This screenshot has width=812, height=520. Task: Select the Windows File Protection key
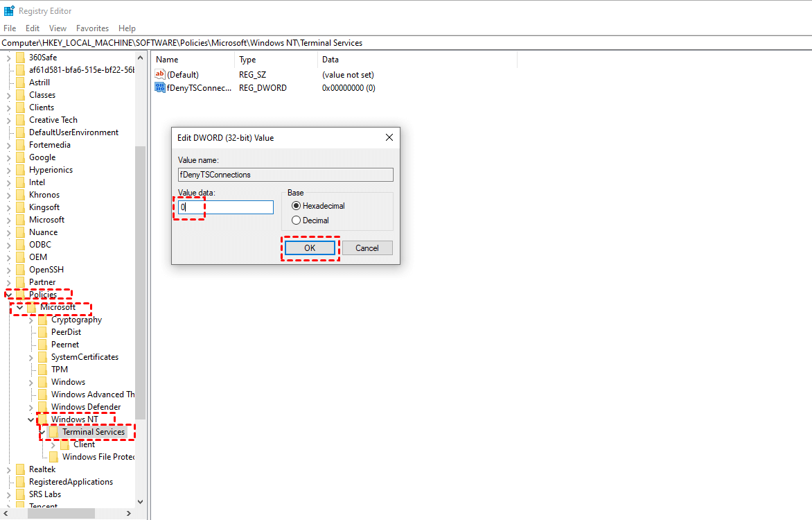tap(98, 457)
